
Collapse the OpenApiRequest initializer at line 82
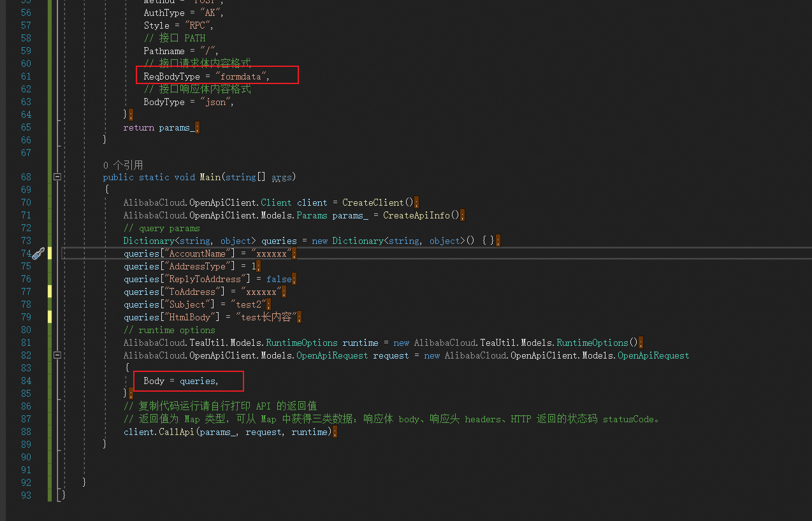point(57,355)
